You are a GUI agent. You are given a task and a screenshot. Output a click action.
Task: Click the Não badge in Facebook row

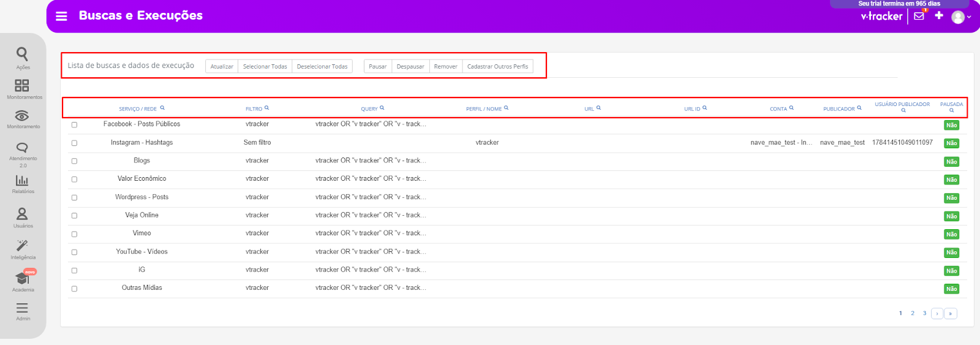click(x=951, y=125)
